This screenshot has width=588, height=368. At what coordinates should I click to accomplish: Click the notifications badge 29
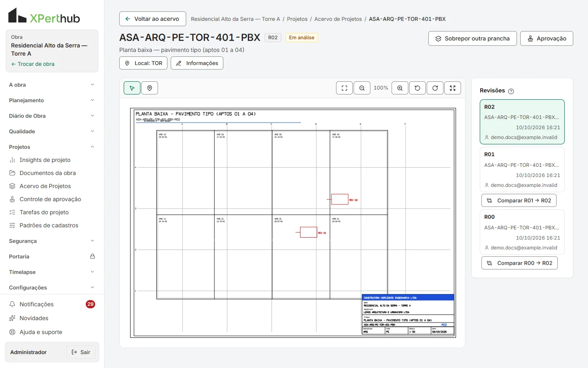point(90,304)
